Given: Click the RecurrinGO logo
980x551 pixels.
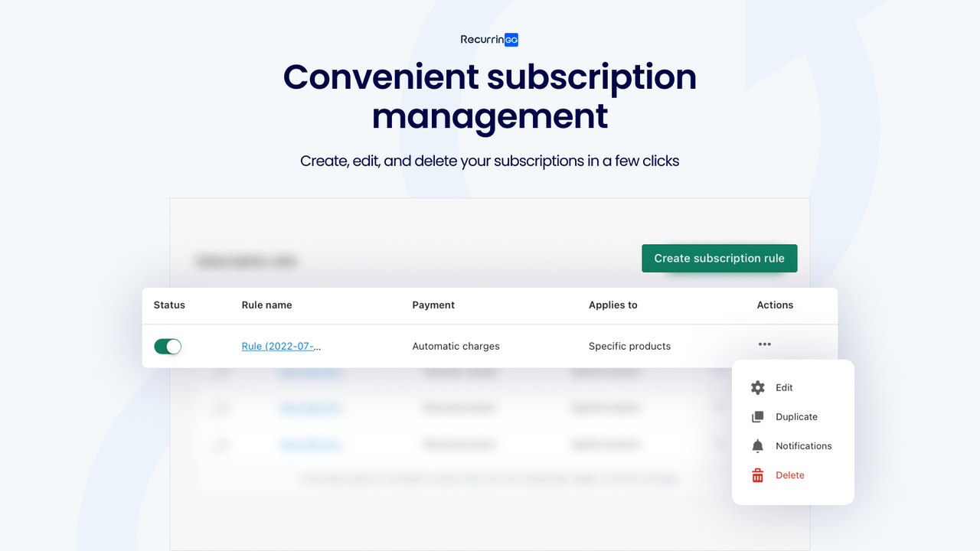Looking at the screenshot, I should pyautogui.click(x=489, y=40).
